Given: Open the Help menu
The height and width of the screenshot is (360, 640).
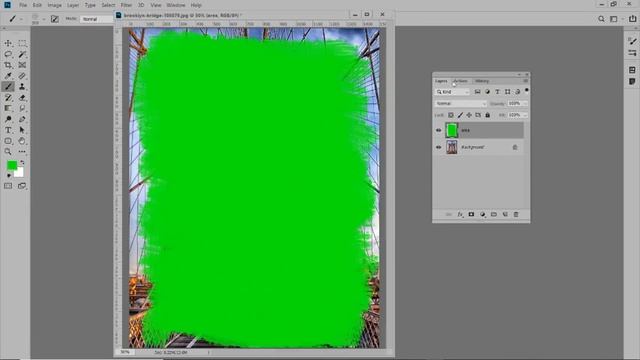Looking at the screenshot, I should pos(196,5).
